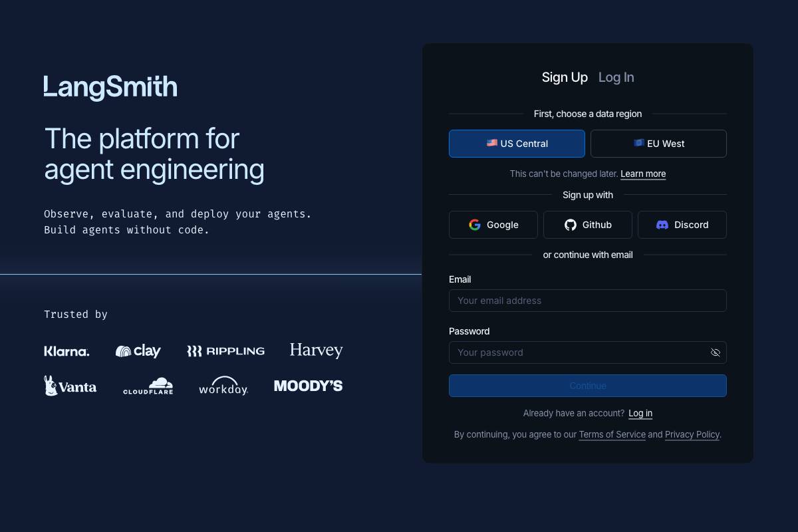The width and height of the screenshot is (798, 532).
Task: Click the Rippling logo
Action: point(225,351)
